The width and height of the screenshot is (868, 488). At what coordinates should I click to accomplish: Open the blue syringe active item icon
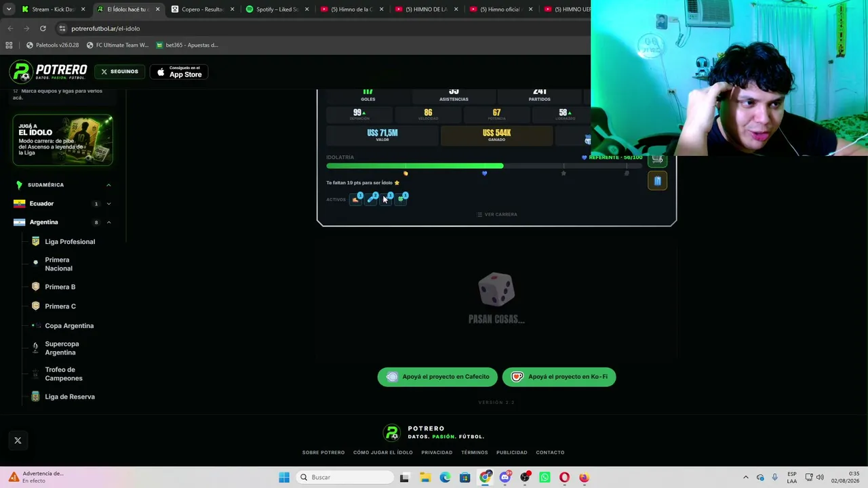371,199
